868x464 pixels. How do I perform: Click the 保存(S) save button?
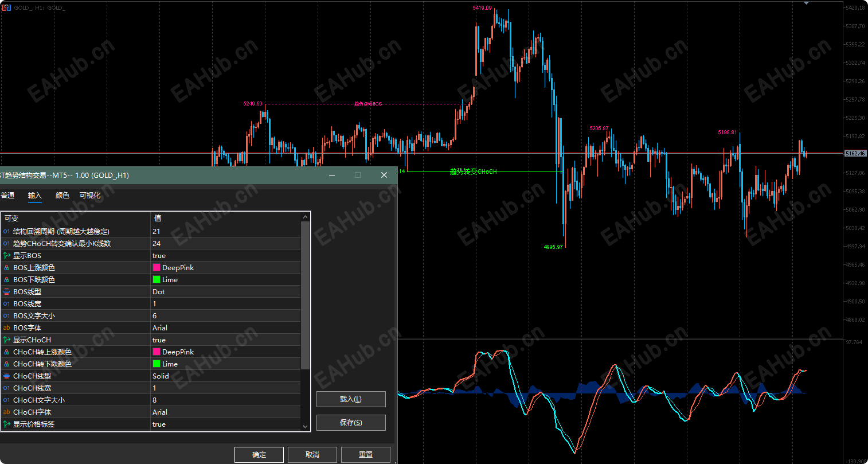[351, 423]
